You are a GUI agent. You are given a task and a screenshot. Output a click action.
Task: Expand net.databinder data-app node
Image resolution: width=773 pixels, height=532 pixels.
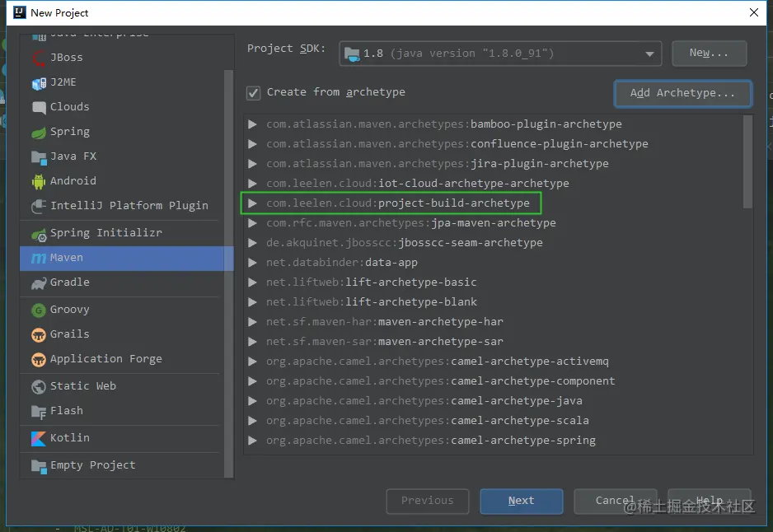(x=252, y=263)
